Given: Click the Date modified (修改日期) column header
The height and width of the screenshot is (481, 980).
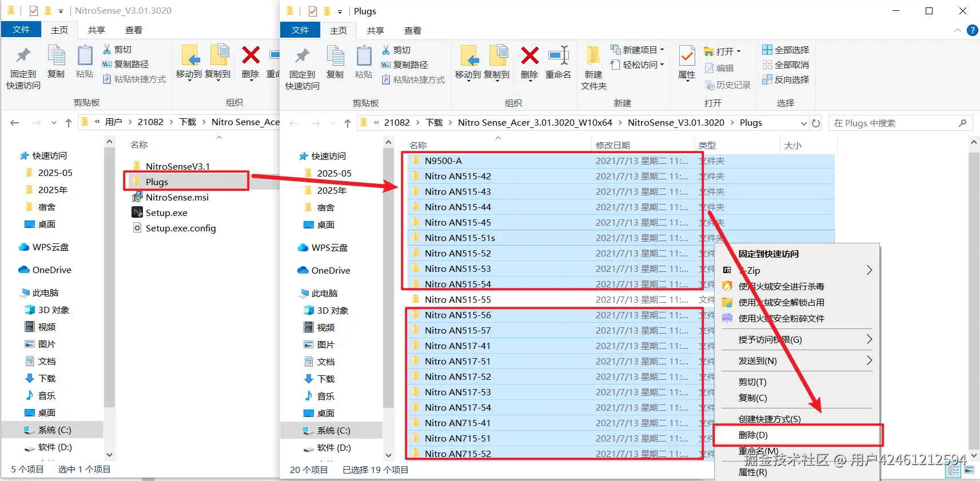Looking at the screenshot, I should click(643, 145).
